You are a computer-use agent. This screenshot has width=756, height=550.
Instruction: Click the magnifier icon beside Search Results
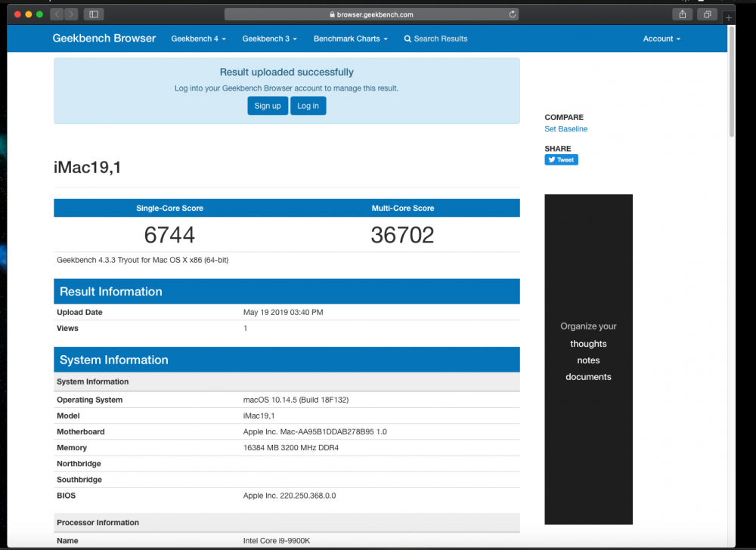(x=407, y=39)
